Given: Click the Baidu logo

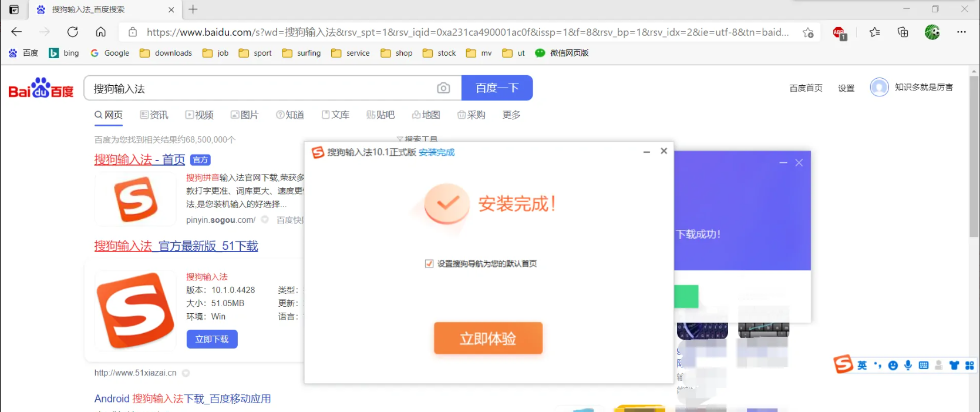Looking at the screenshot, I should pyautogui.click(x=41, y=88).
